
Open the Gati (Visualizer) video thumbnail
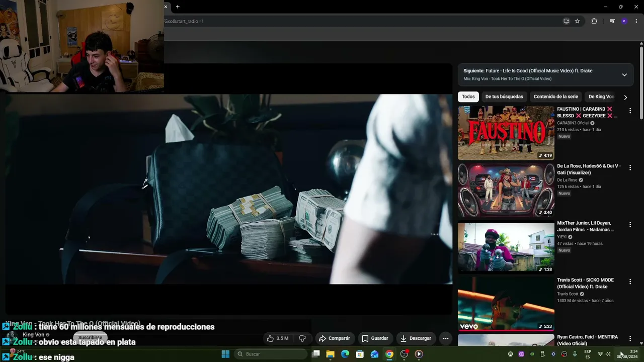point(506,190)
